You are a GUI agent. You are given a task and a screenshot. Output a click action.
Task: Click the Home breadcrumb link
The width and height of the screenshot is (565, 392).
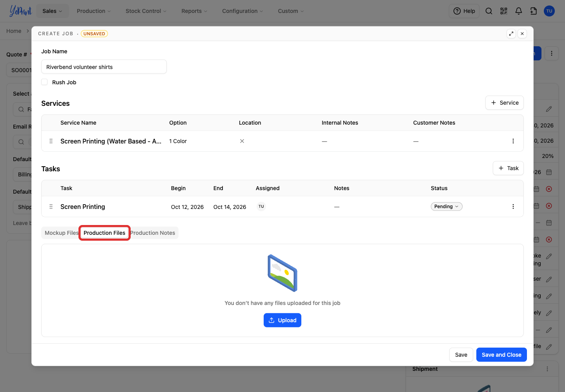(x=14, y=31)
